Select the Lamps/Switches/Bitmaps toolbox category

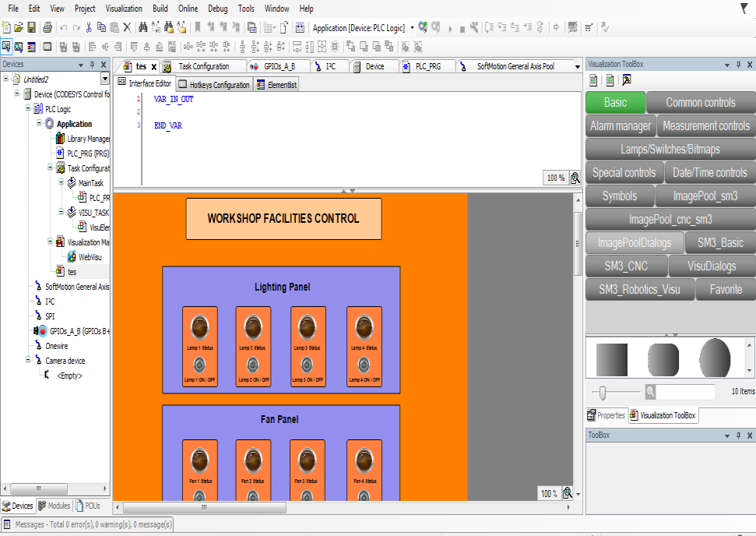[670, 149]
